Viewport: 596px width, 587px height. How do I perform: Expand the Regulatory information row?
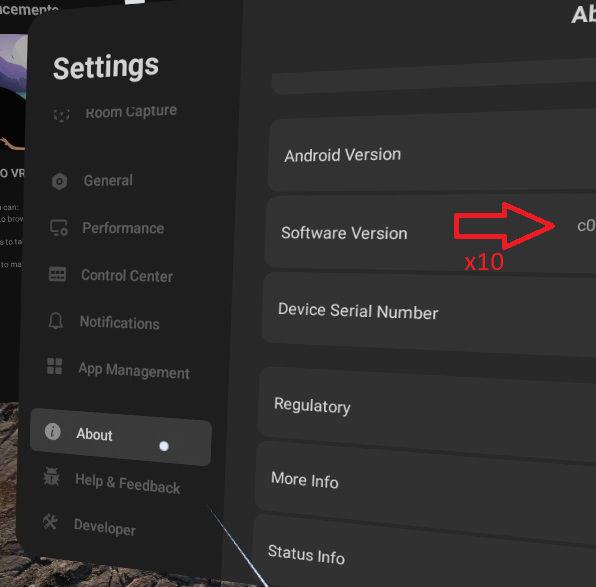click(427, 410)
